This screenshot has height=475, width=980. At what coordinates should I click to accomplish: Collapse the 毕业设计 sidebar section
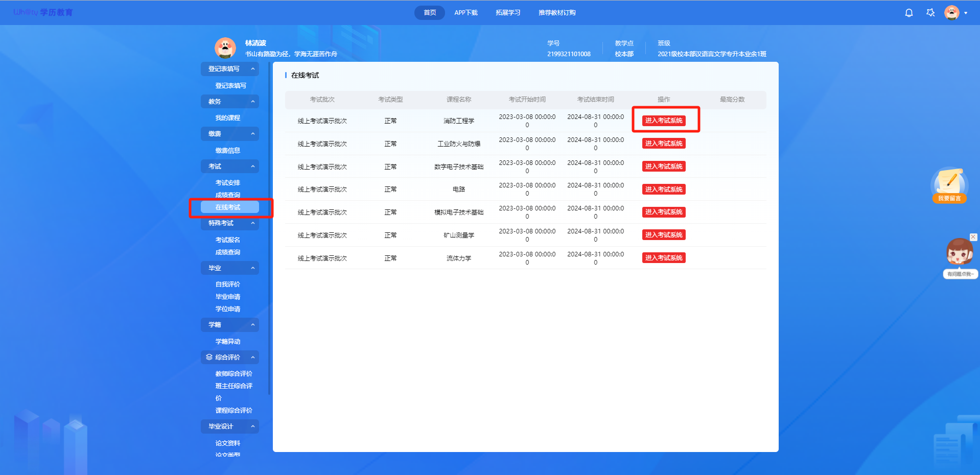tap(252, 426)
